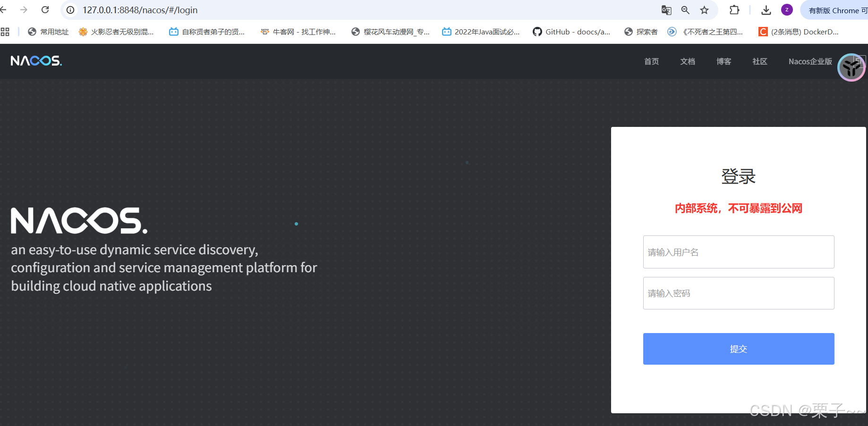Go to 首页 in Nacos navigation

click(x=651, y=61)
